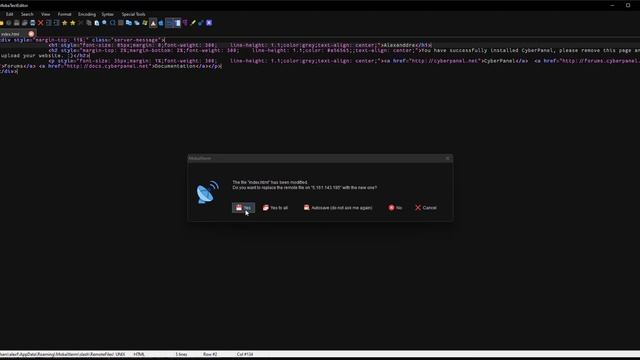Decline with the No button
This screenshot has height=360, width=640.
395,208
